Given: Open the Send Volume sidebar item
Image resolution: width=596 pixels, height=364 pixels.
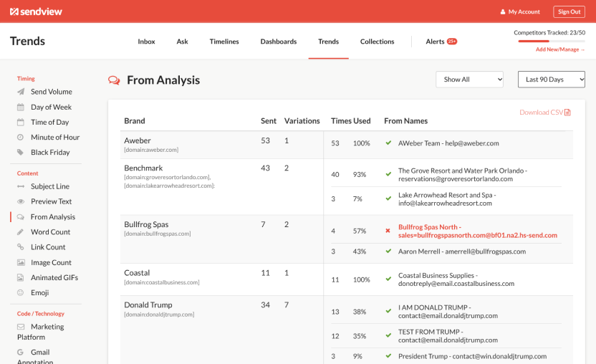Looking at the screenshot, I should (52, 92).
